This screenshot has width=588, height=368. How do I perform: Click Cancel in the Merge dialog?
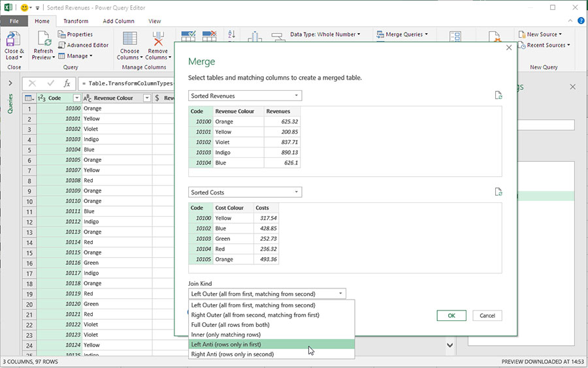click(x=487, y=316)
